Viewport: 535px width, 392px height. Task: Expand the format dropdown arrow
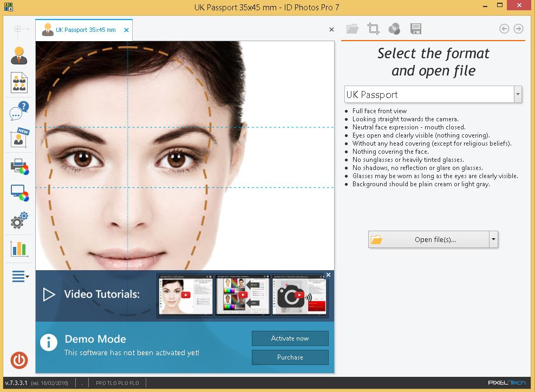click(x=518, y=95)
